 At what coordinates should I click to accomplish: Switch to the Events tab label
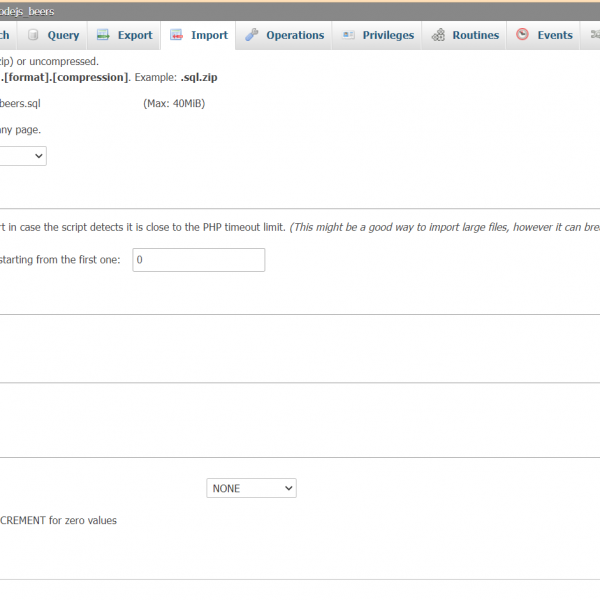tap(555, 35)
